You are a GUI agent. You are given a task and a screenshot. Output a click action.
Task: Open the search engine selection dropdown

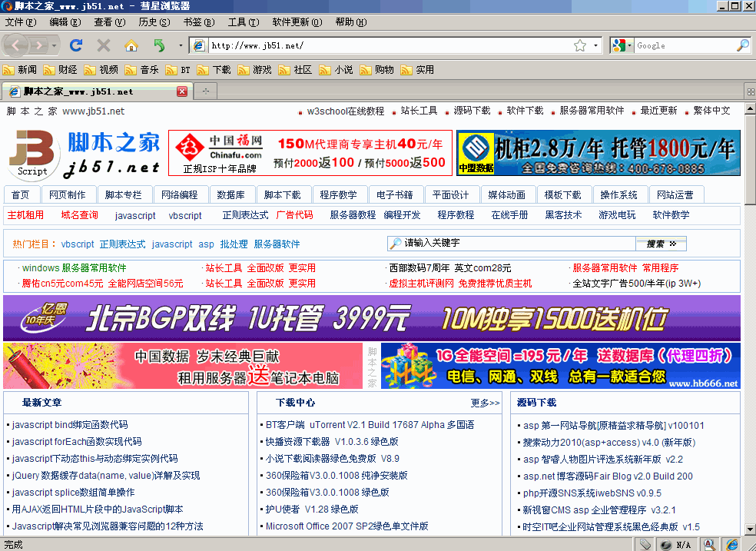point(630,45)
